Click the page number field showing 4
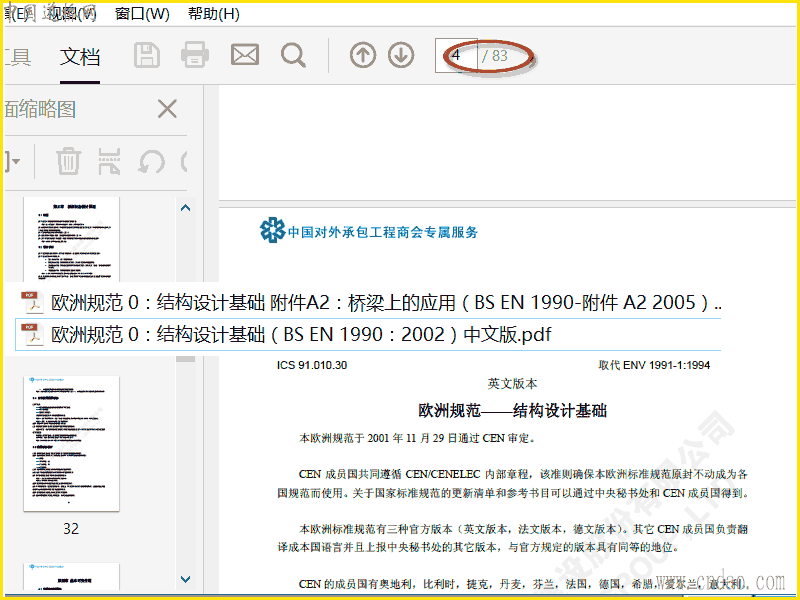The height and width of the screenshot is (600, 800). (456, 55)
